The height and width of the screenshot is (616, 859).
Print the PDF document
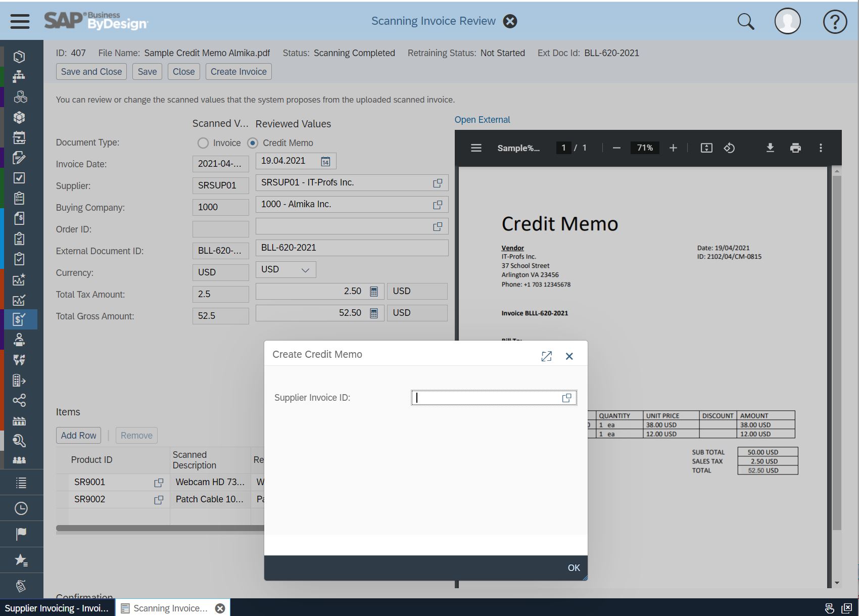point(795,148)
